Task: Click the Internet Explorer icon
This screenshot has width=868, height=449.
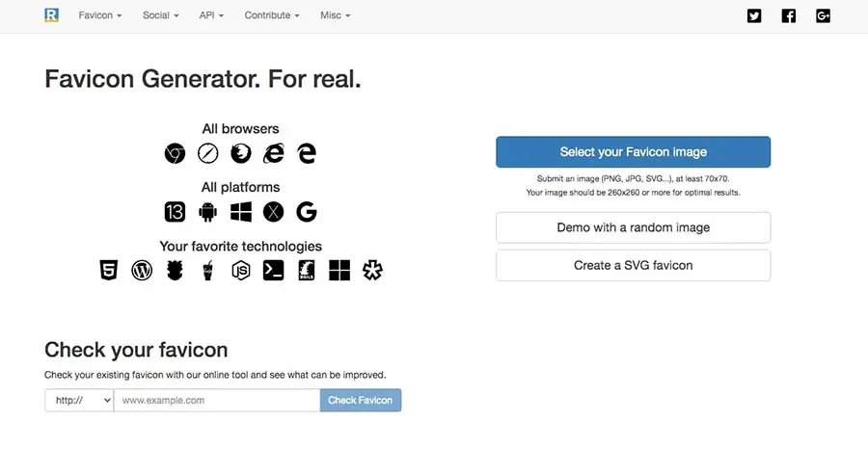Action: coord(274,153)
